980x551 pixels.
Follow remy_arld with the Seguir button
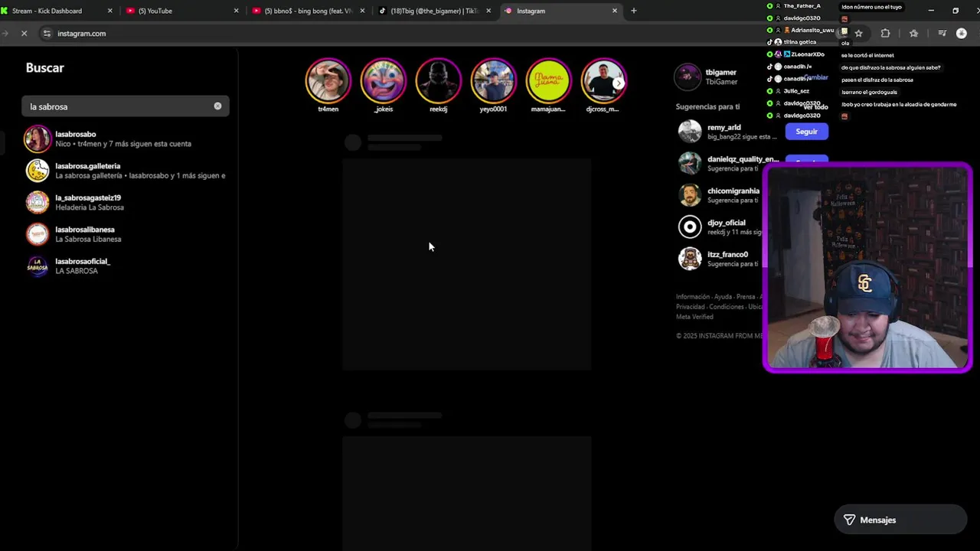pyautogui.click(x=806, y=132)
